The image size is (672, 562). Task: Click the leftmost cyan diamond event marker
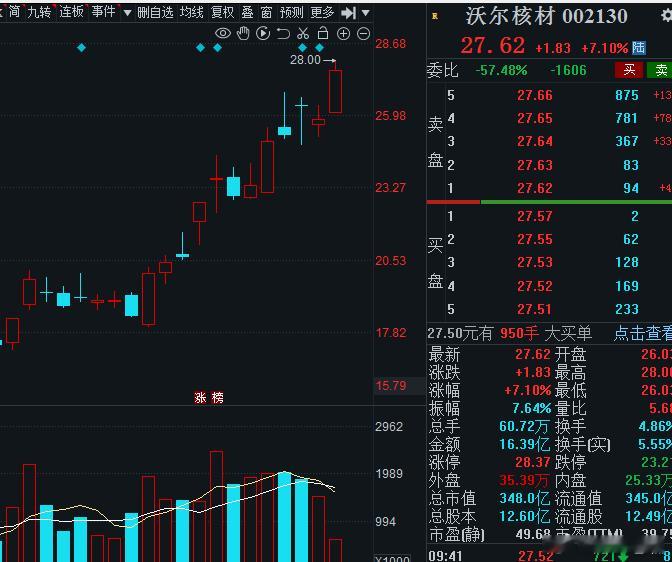[81, 48]
